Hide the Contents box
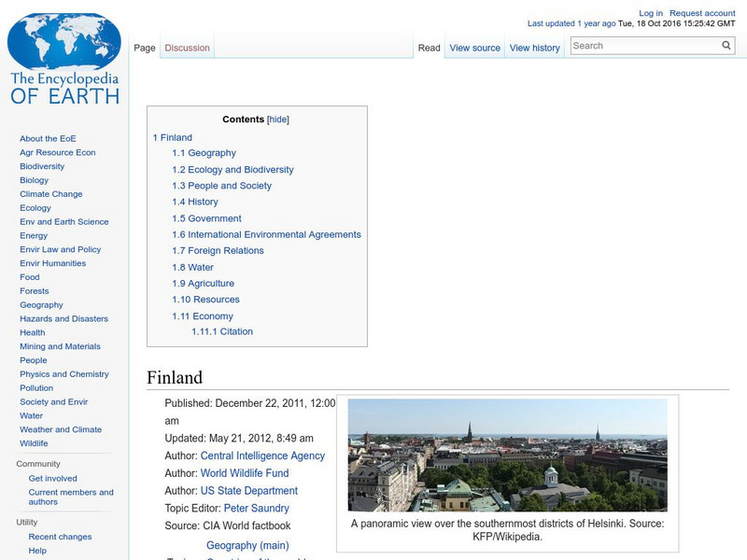The image size is (747, 560). coord(276,119)
